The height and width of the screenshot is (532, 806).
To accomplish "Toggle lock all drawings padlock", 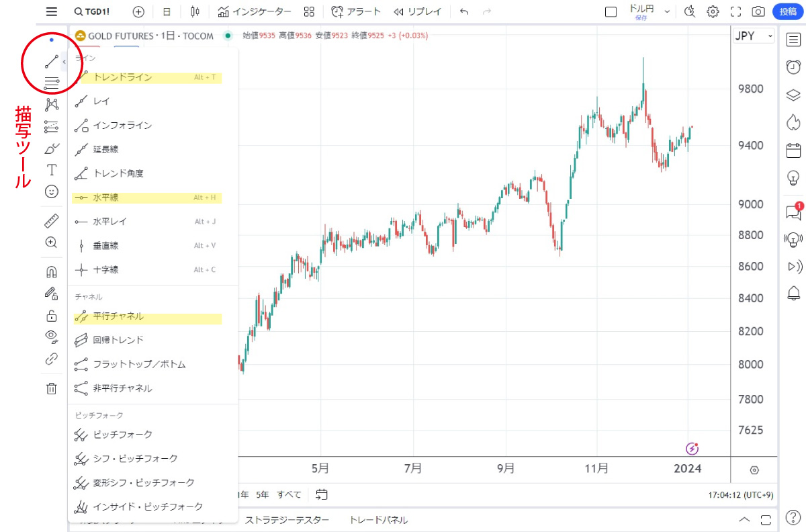I will [52, 315].
